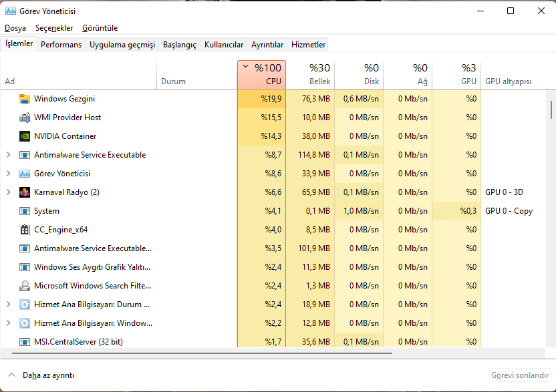Click the first Antimalware Service Executable icon

[x=25, y=155]
